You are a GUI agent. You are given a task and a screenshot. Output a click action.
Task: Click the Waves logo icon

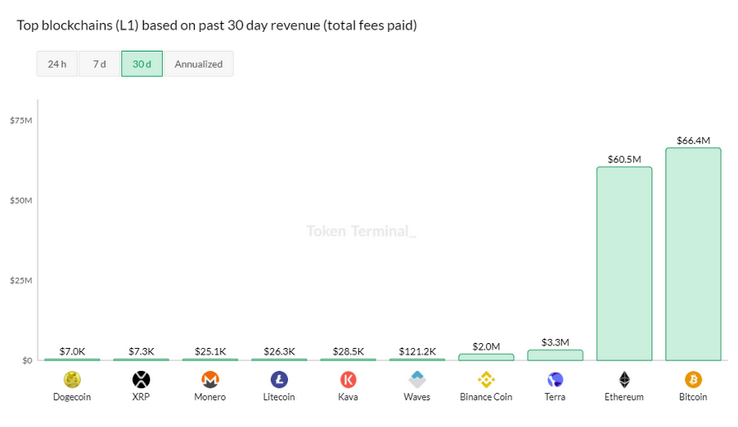pyautogui.click(x=417, y=380)
